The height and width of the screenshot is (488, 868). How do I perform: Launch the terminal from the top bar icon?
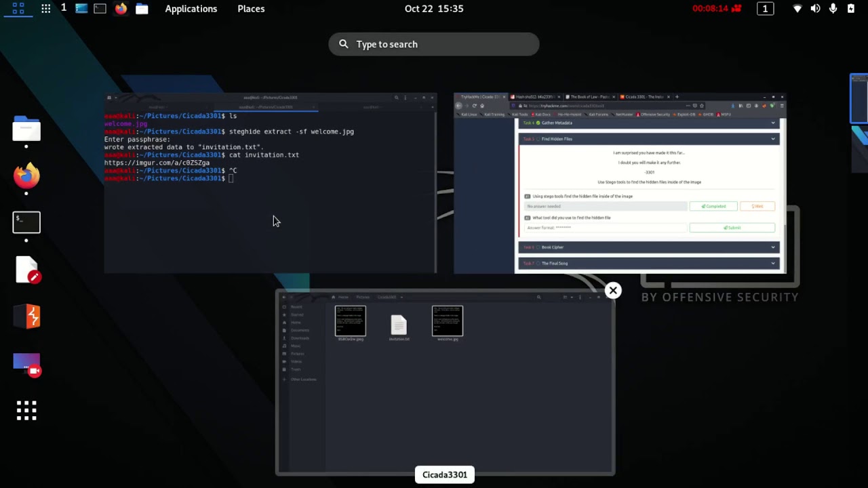(x=100, y=9)
